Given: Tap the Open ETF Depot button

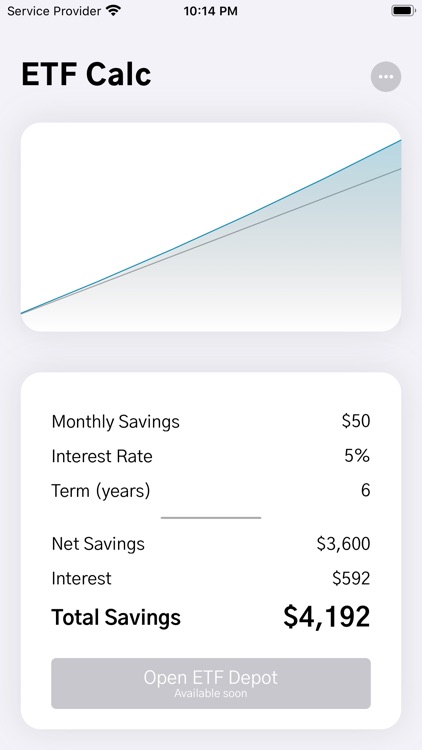Looking at the screenshot, I should click(x=211, y=683).
